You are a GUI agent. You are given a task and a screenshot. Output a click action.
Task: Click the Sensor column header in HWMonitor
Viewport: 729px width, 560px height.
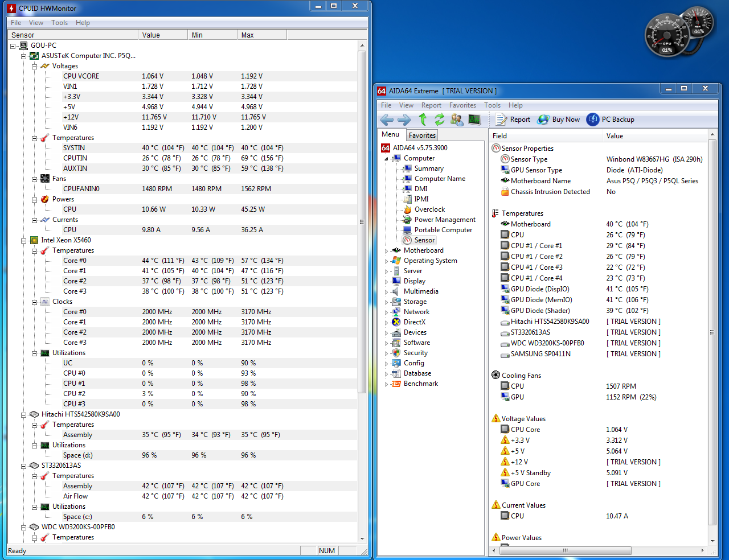(73, 35)
